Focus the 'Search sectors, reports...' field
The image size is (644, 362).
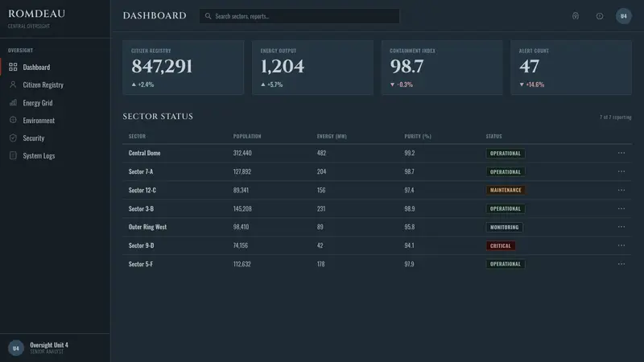point(299,16)
